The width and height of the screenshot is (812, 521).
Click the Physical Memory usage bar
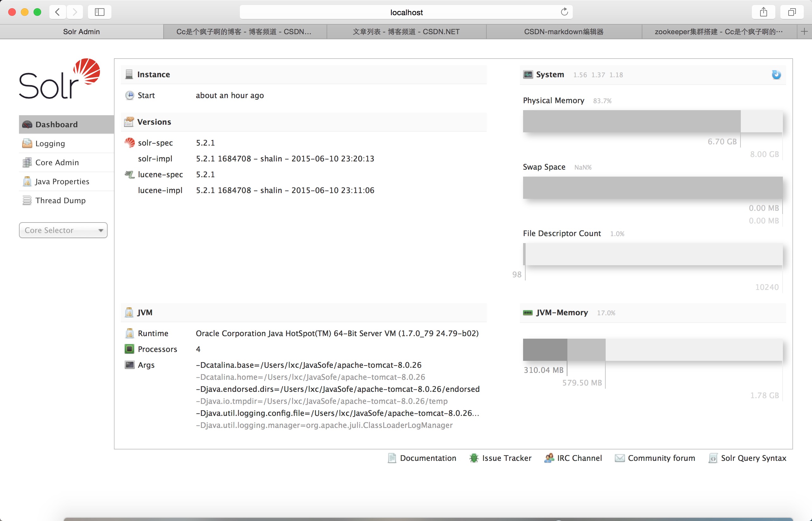coord(653,121)
